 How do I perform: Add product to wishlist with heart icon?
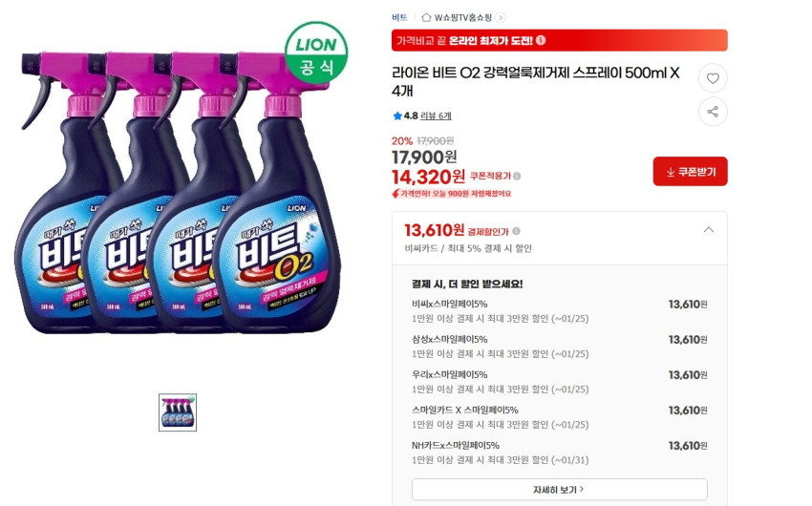click(713, 78)
